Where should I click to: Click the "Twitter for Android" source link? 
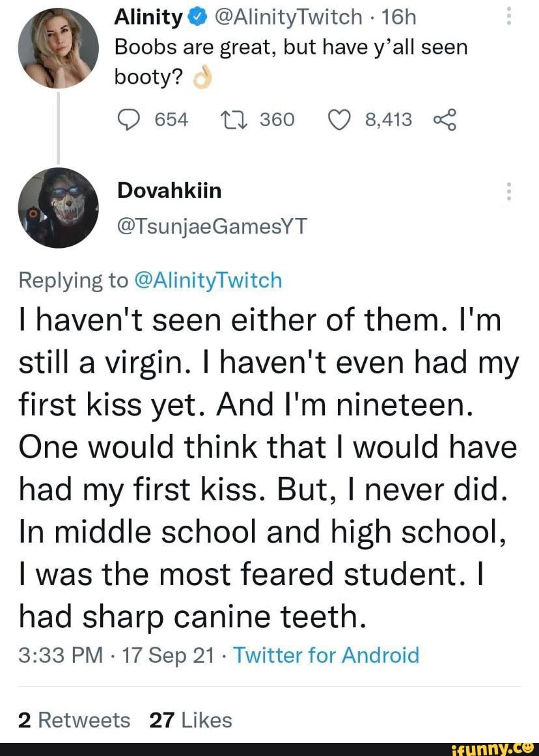(326, 654)
